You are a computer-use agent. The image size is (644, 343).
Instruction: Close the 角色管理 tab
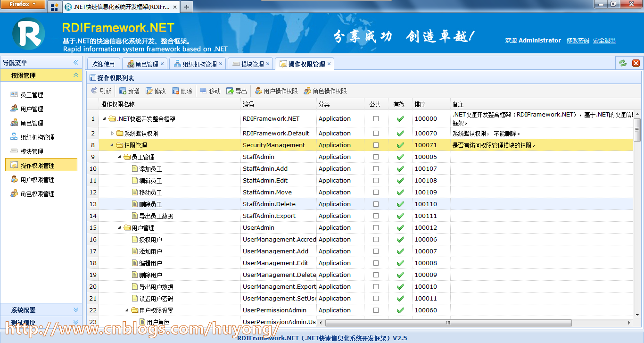tap(162, 64)
